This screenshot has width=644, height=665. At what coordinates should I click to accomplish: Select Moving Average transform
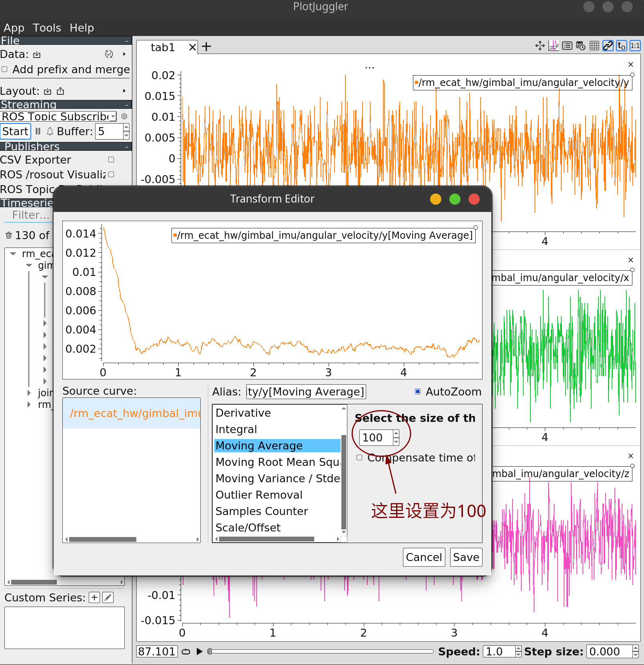277,445
